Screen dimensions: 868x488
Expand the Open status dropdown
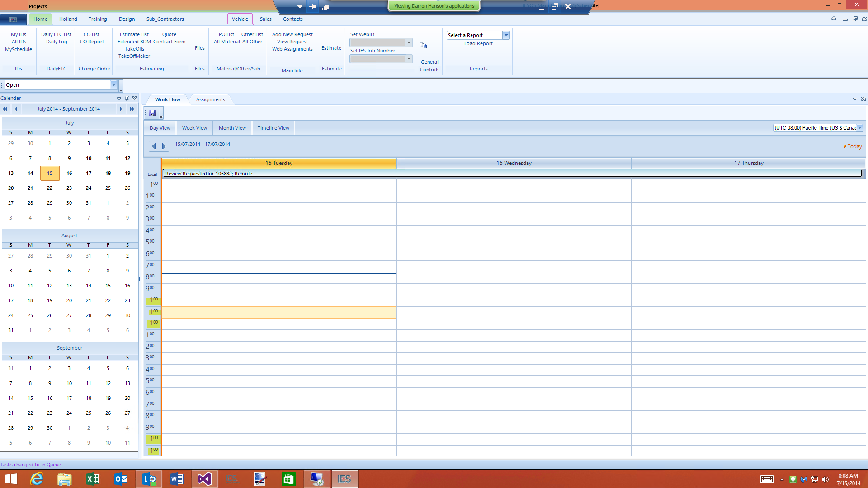[113, 85]
